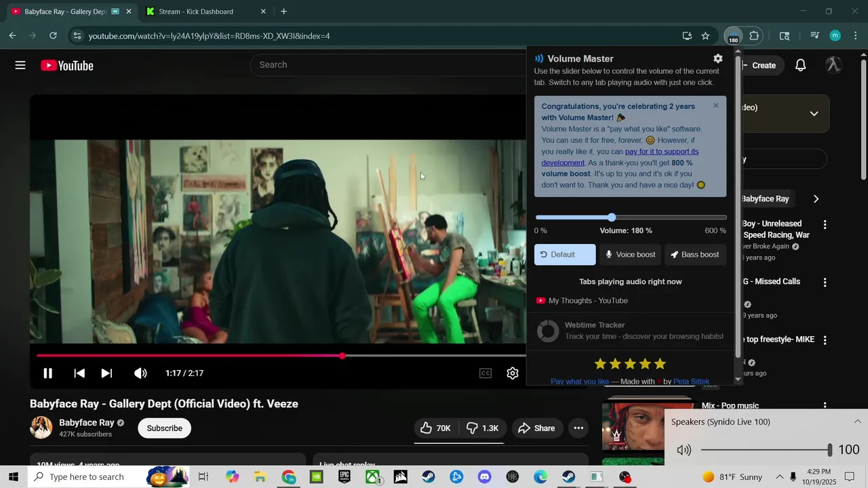Open Chrome media controls icon
The image size is (868, 488).
[815, 36]
